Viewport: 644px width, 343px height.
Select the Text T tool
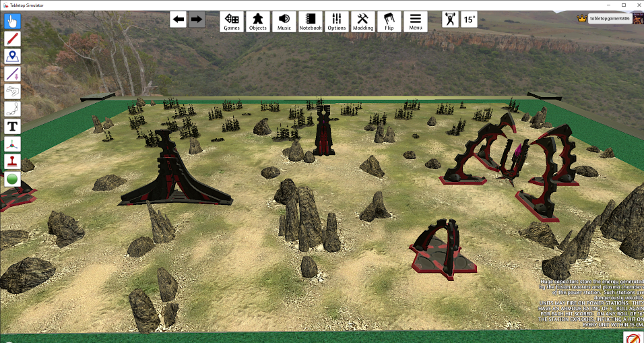point(12,127)
